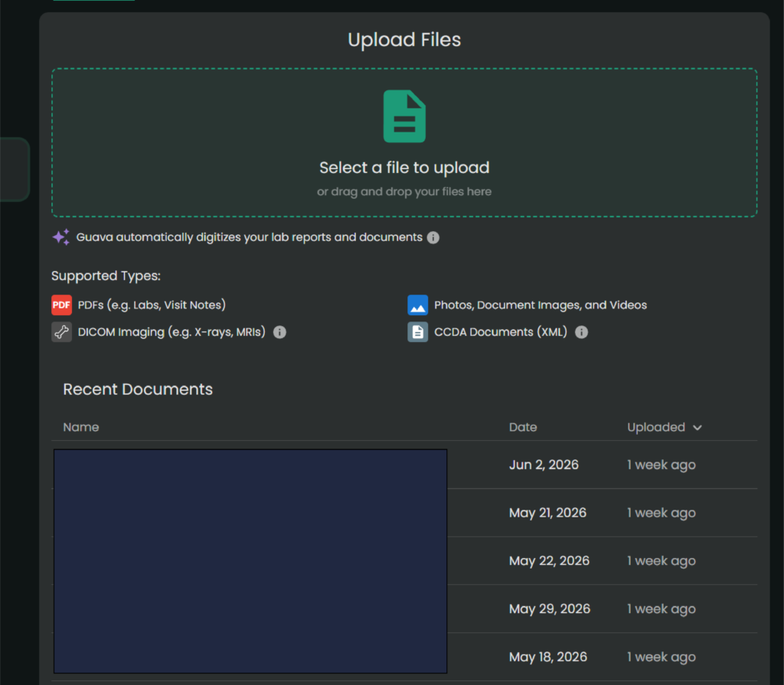Click the CCDA Documents file icon
Screen dimensions: 784x685
pos(417,332)
